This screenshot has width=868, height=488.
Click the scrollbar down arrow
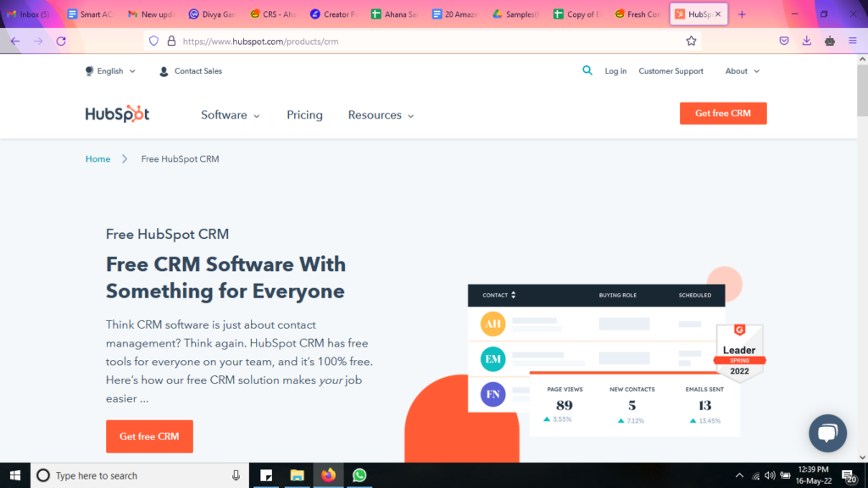[862, 457]
